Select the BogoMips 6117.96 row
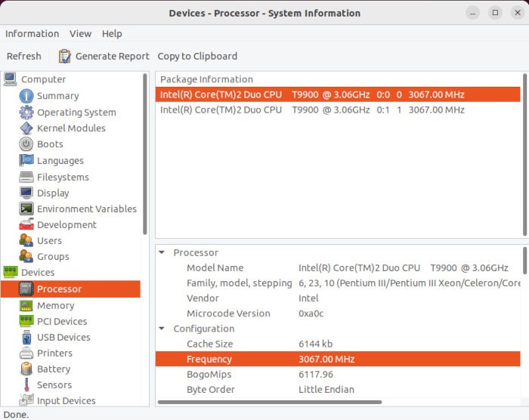529x420 pixels. pyautogui.click(x=338, y=375)
